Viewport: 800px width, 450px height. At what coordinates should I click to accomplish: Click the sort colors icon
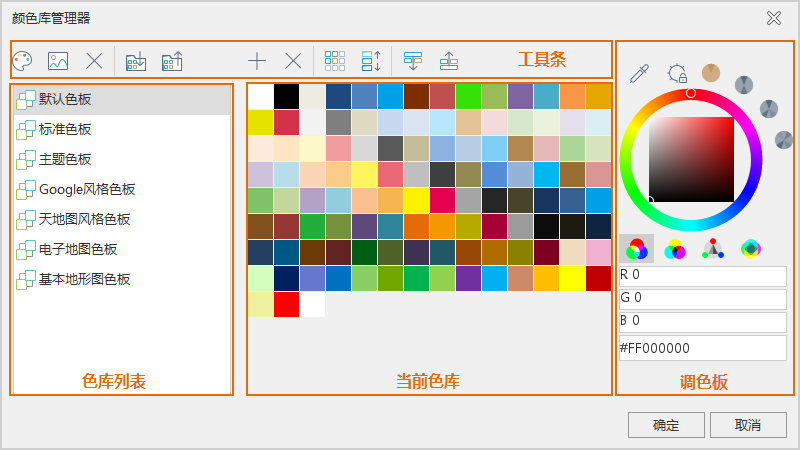(x=371, y=60)
